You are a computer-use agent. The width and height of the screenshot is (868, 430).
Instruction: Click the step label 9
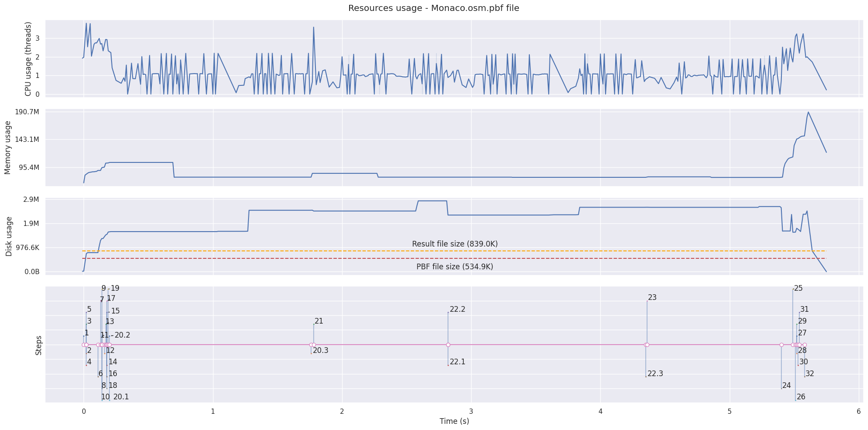(x=104, y=289)
